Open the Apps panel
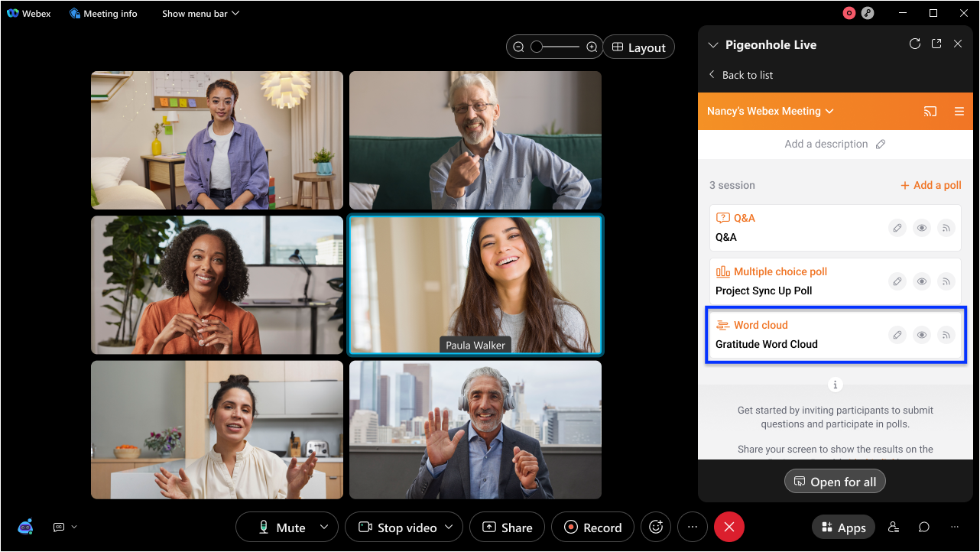This screenshot has height=552, width=980. (x=844, y=528)
